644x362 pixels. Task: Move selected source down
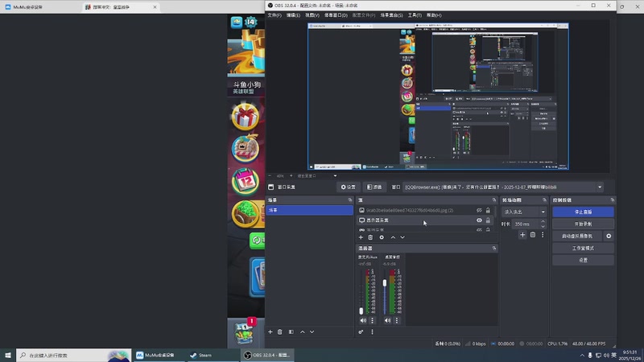[x=402, y=237]
